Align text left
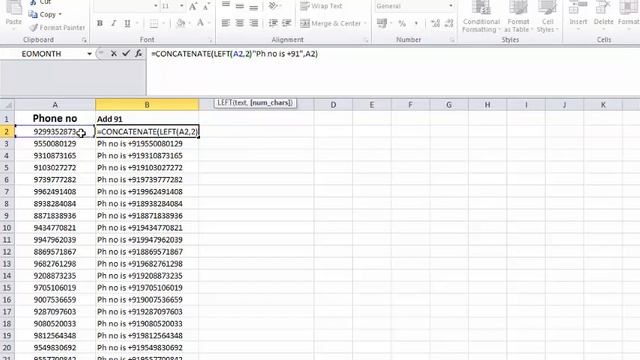Viewport: 640px width, 360px height. pyautogui.click(x=226, y=23)
